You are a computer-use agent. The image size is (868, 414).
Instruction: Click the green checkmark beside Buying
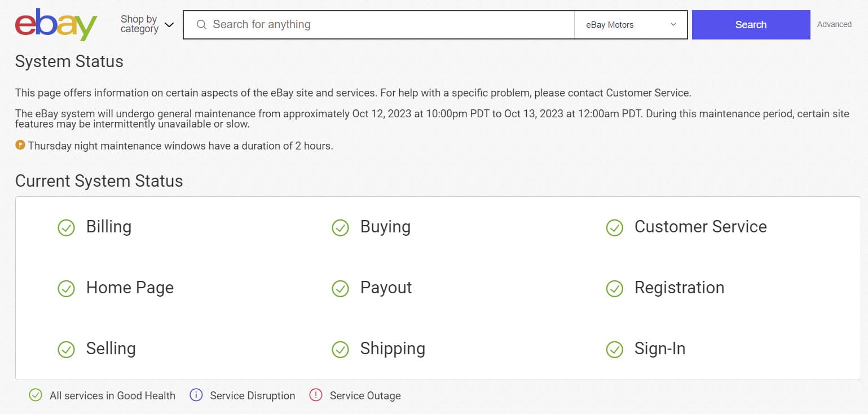pyautogui.click(x=340, y=228)
